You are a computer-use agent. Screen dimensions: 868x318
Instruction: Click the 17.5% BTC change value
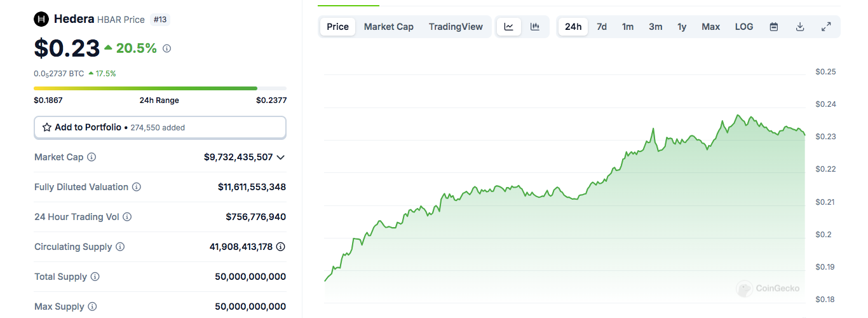click(102, 74)
